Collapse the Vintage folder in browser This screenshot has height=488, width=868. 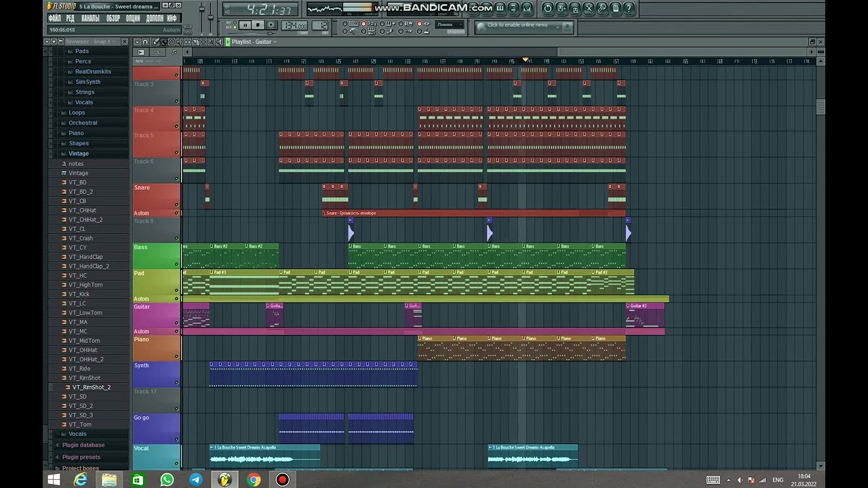[x=78, y=153]
